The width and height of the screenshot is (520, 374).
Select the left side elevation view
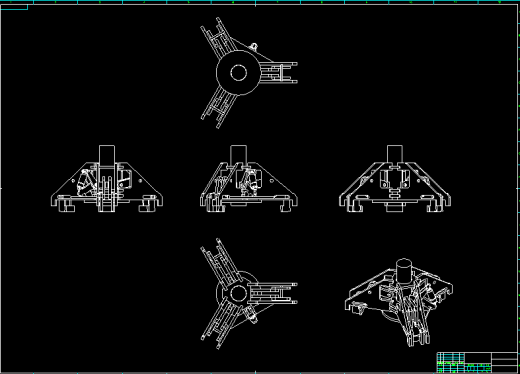[107, 179]
